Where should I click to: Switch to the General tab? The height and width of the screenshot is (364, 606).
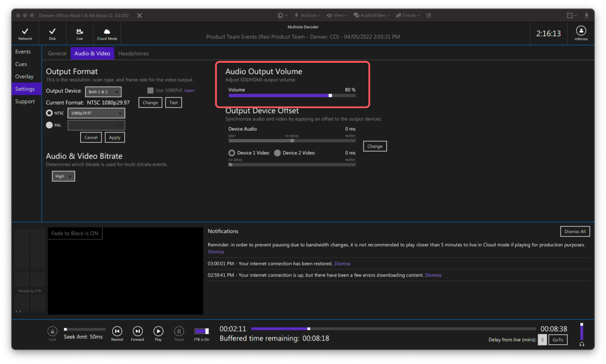point(57,53)
